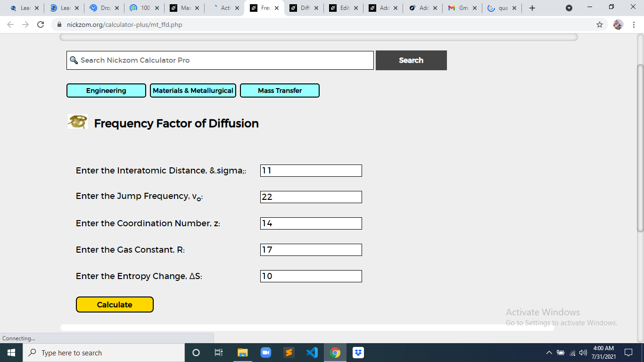The width and height of the screenshot is (644, 362).
Task: Click the magnifier icon in search field
Action: click(x=74, y=60)
